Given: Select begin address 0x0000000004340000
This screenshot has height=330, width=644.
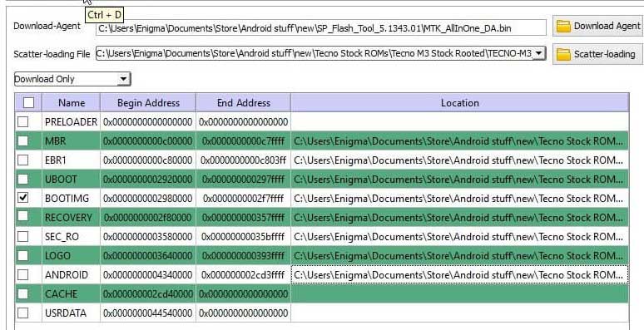Looking at the screenshot, I should point(148,275).
